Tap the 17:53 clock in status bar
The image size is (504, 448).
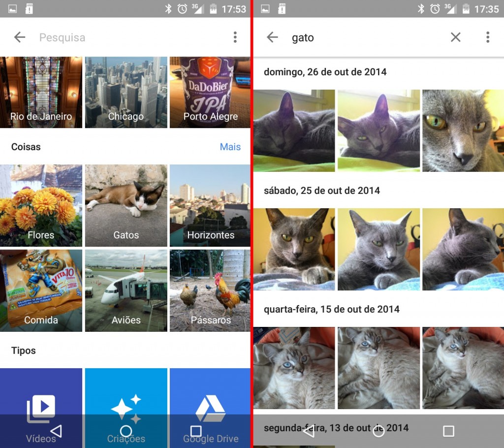coord(234,9)
